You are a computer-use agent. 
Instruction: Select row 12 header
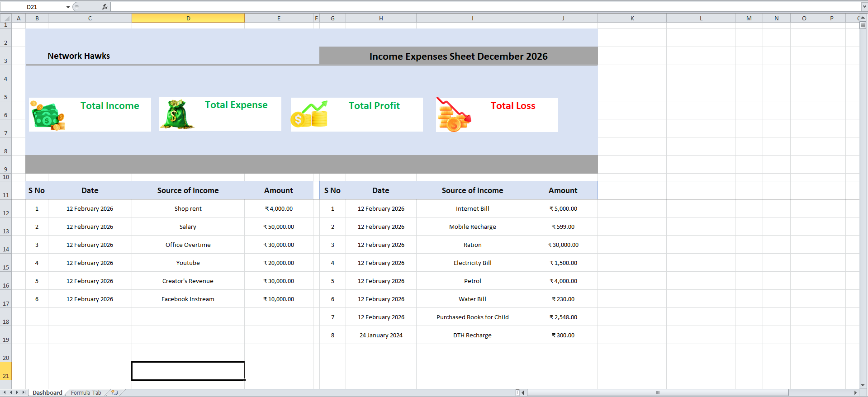click(x=6, y=208)
